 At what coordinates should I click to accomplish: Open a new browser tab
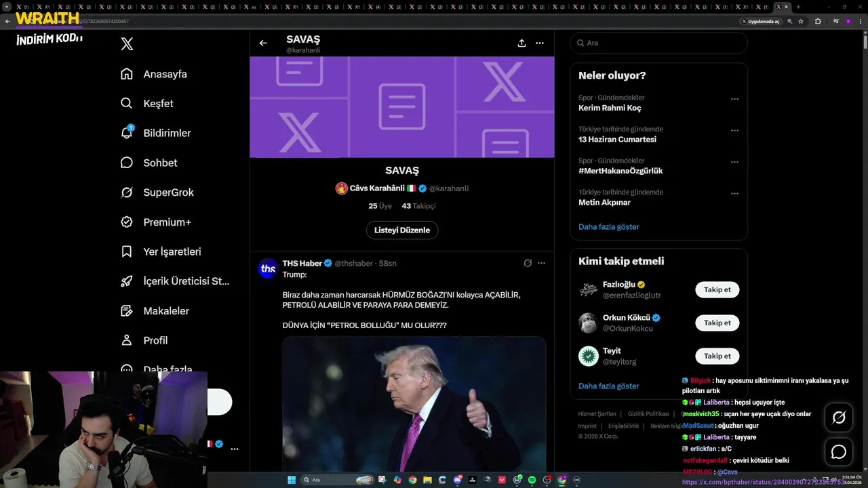click(x=798, y=7)
